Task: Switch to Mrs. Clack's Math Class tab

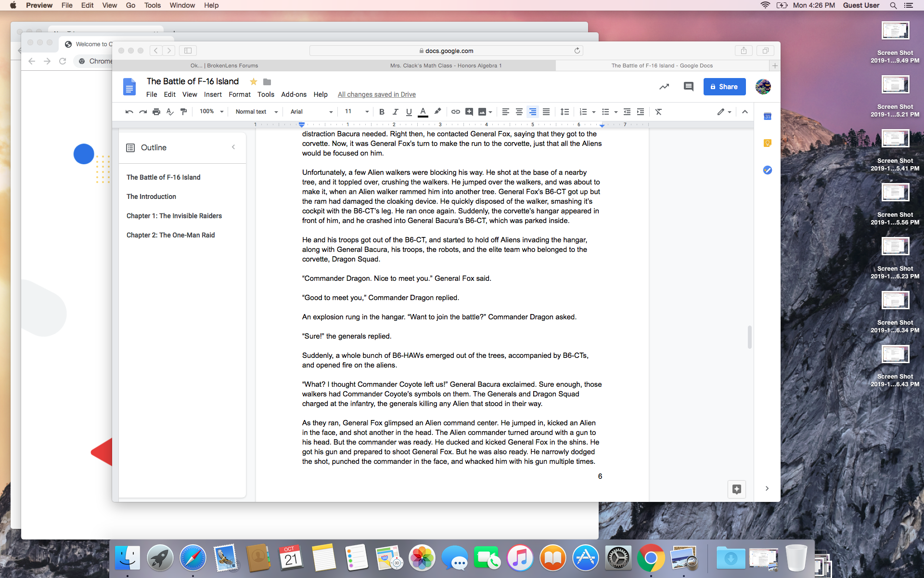Action: pos(446,66)
